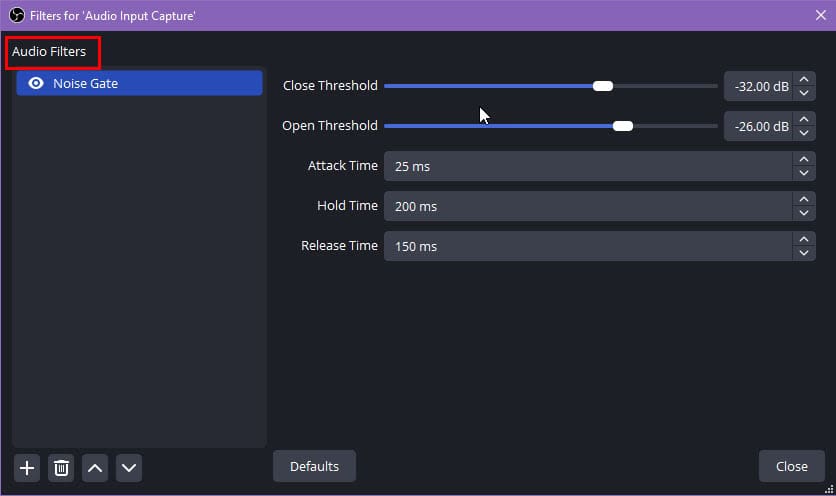Decrease Open Threshold dB with the down arrow
The width and height of the screenshot is (836, 496).
[804, 133]
